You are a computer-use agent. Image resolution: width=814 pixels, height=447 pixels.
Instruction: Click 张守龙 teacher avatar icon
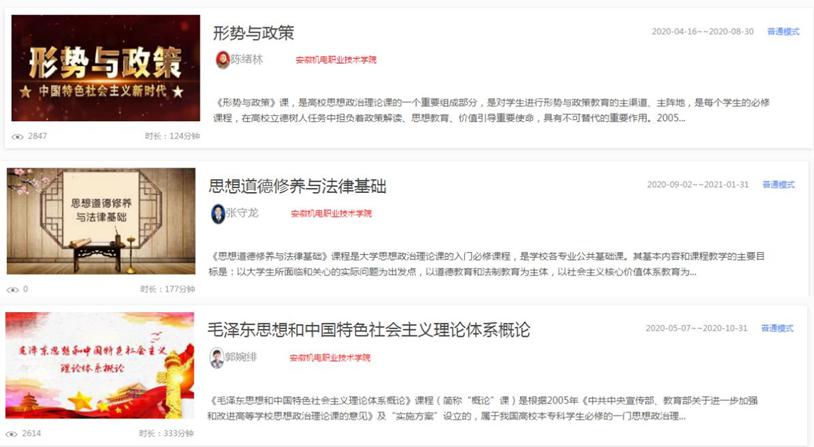tap(218, 213)
